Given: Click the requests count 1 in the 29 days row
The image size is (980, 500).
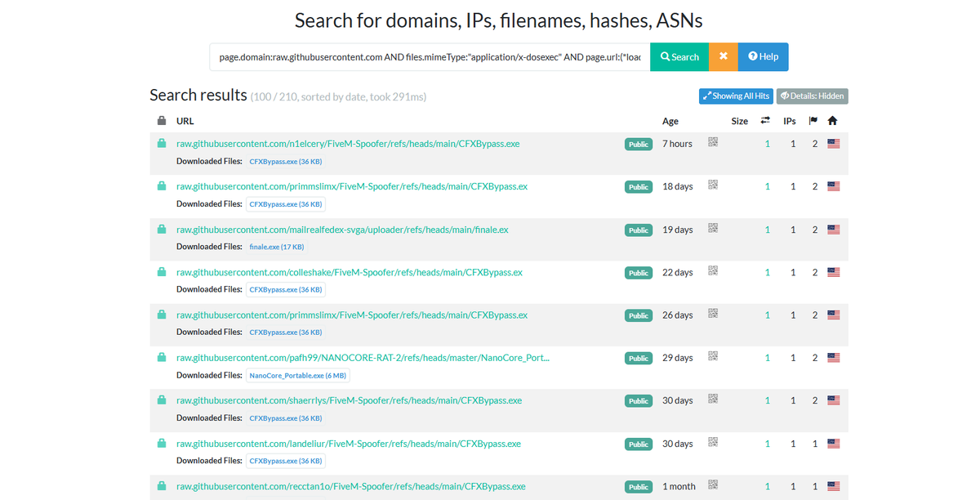Looking at the screenshot, I should pos(768,358).
